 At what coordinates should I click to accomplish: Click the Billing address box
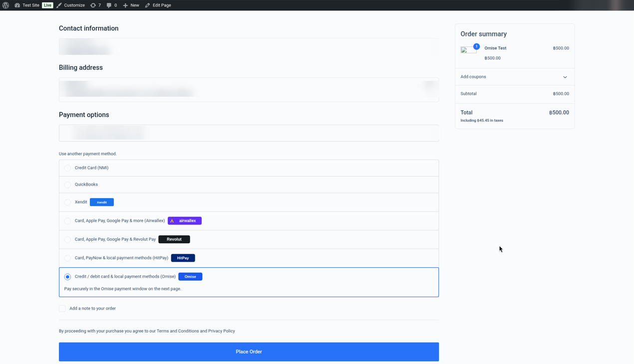249,90
